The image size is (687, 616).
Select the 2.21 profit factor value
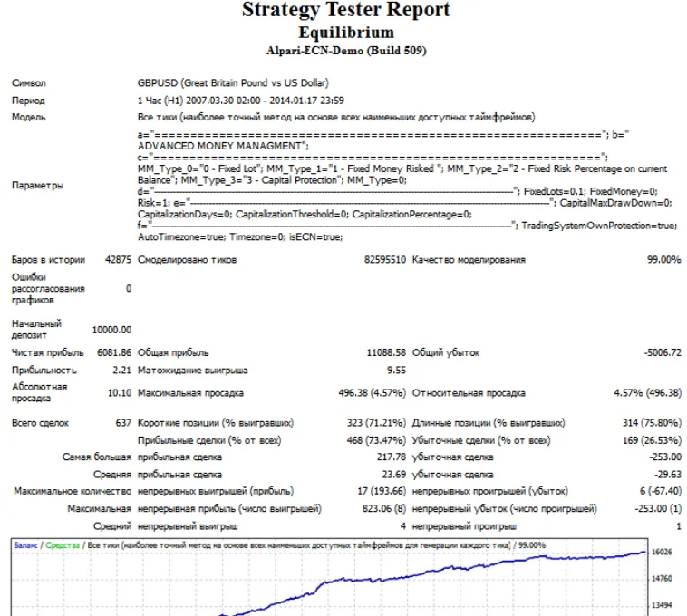[121, 370]
